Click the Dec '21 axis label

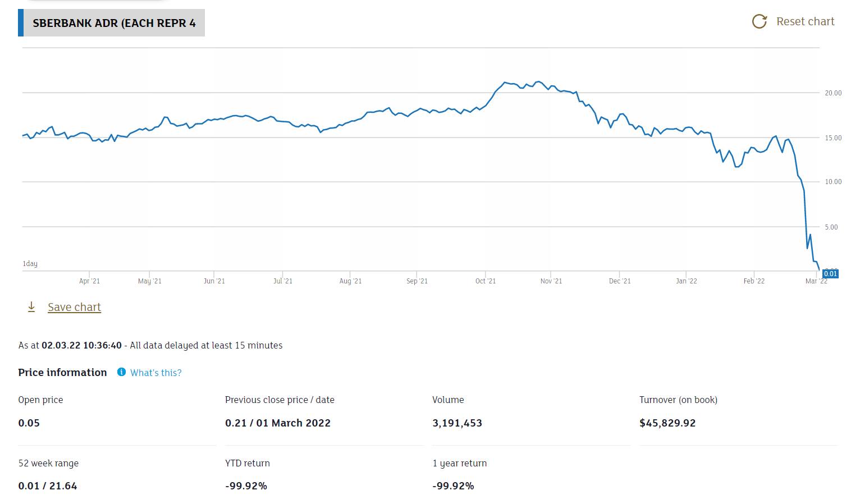coord(620,281)
